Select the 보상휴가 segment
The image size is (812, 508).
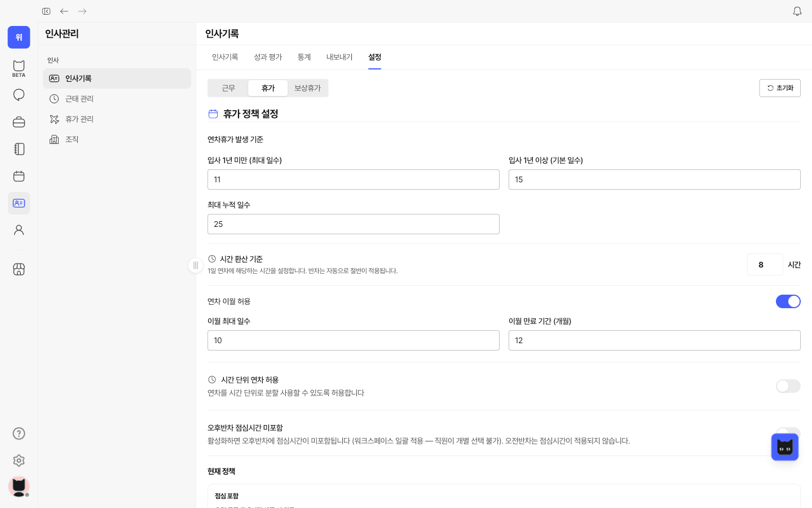(x=307, y=88)
